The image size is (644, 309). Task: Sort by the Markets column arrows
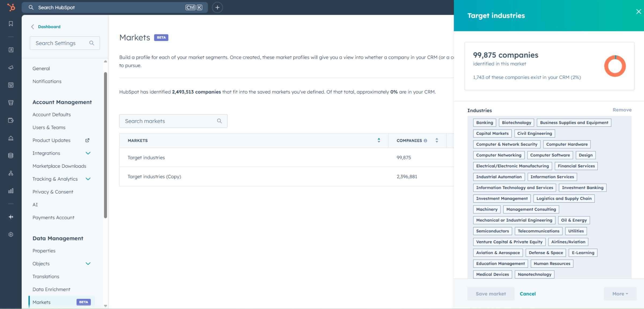pyautogui.click(x=379, y=140)
